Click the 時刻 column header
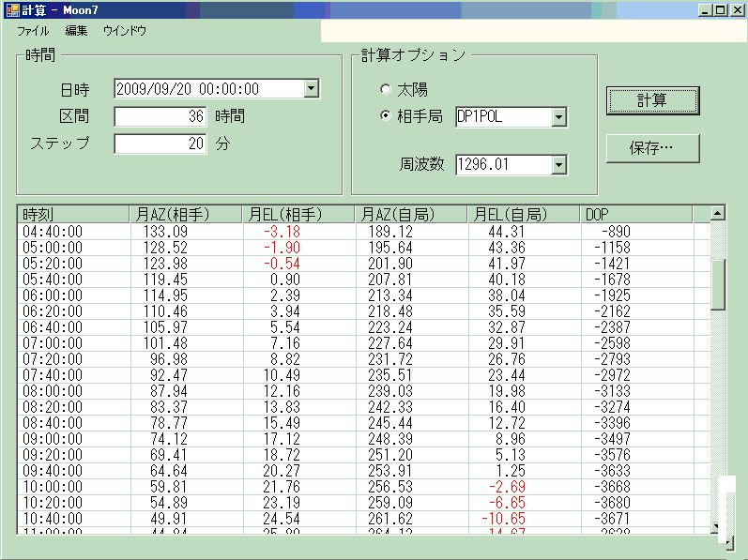This screenshot has width=748, height=560. pos(73,215)
